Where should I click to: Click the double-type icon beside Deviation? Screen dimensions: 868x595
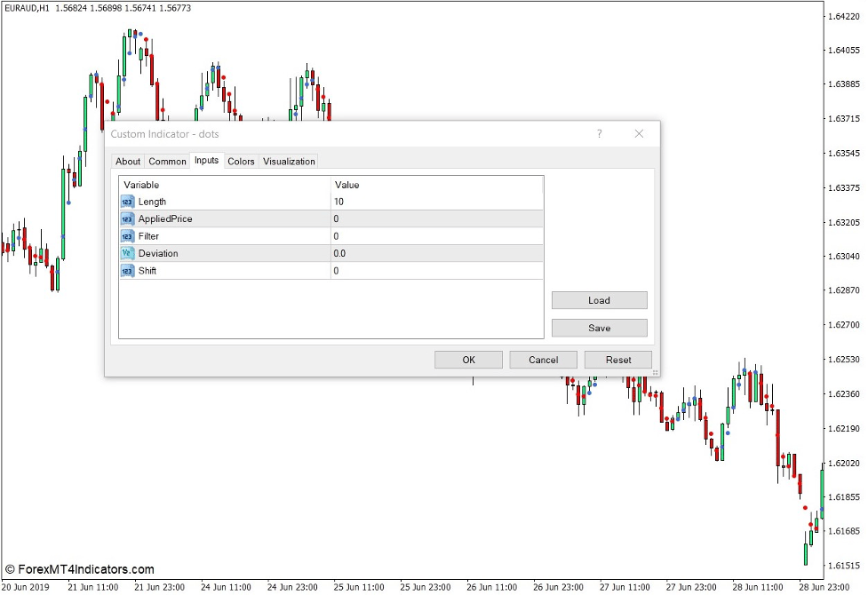point(126,253)
